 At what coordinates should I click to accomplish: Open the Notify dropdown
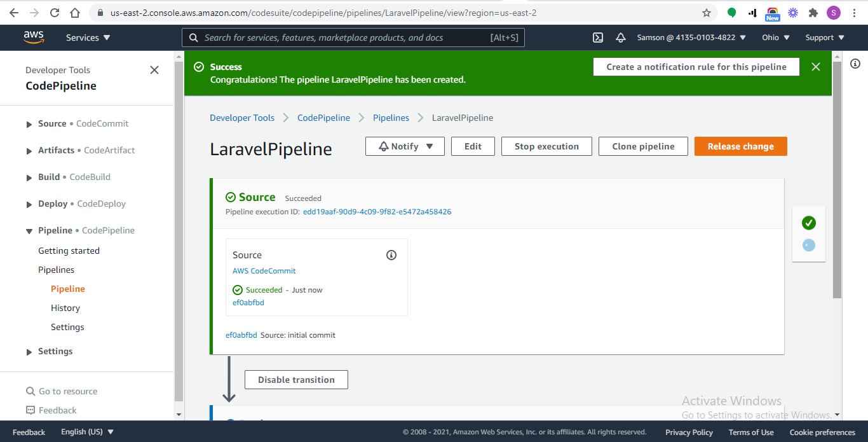(x=405, y=146)
